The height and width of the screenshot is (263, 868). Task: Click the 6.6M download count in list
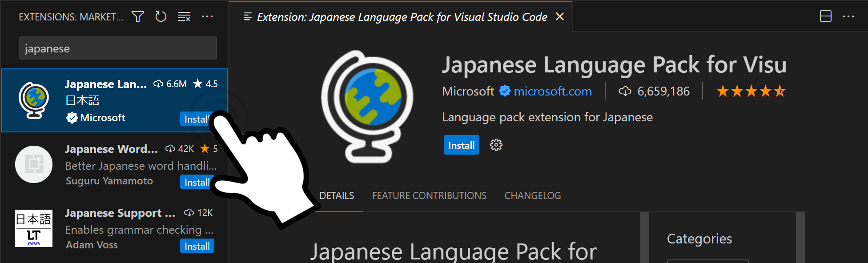[x=170, y=84]
